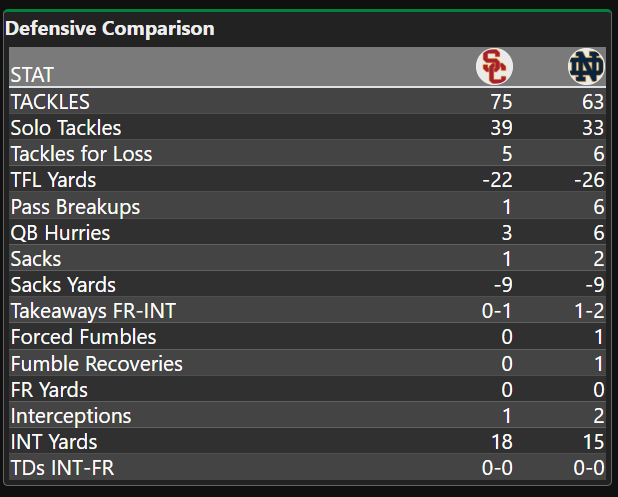The image size is (618, 497).
Task: Click the USC Trojans team logo
Action: click(x=493, y=66)
